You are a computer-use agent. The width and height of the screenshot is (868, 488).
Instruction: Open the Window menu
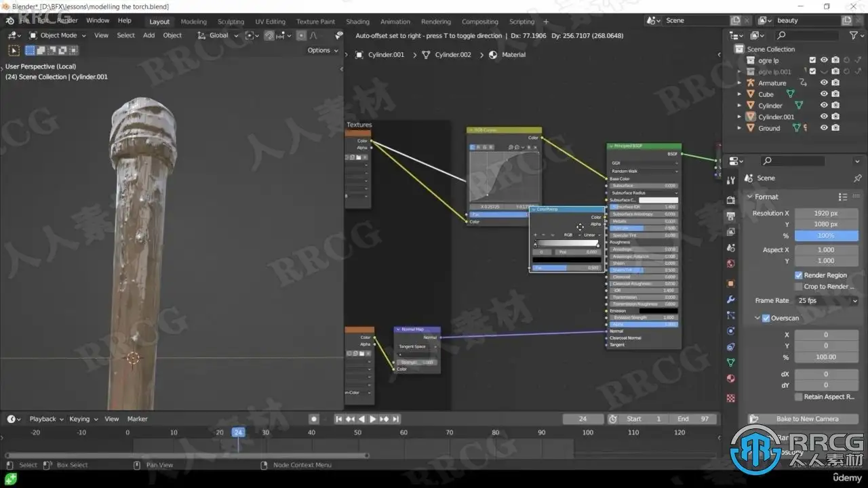click(98, 21)
